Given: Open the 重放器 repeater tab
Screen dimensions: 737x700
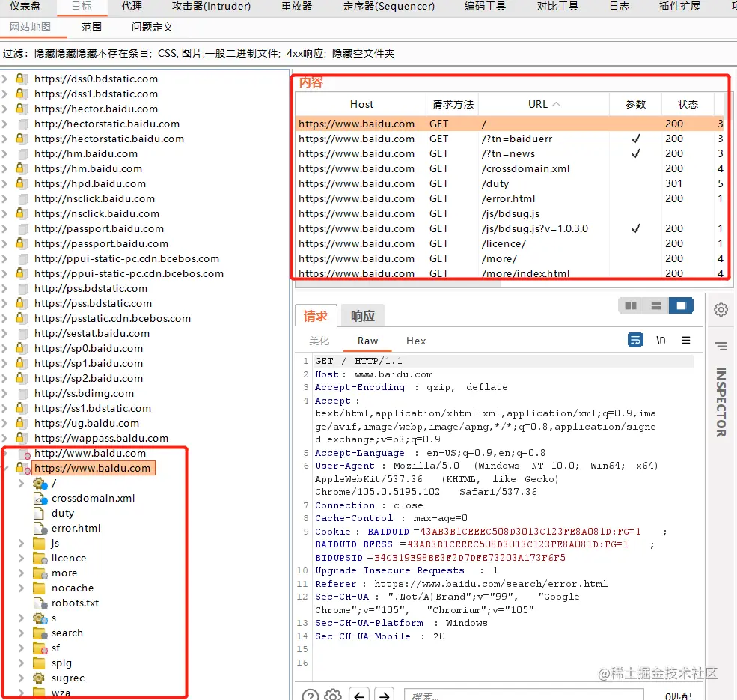Looking at the screenshot, I should (x=296, y=6).
